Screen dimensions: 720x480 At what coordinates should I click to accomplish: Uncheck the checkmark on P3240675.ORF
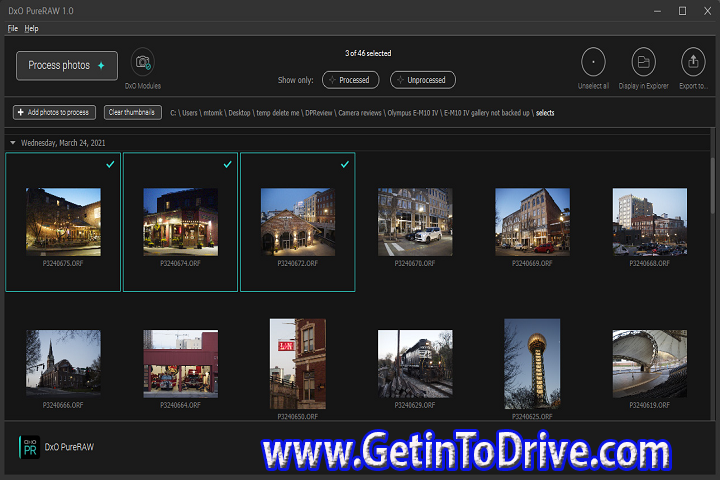point(110,164)
